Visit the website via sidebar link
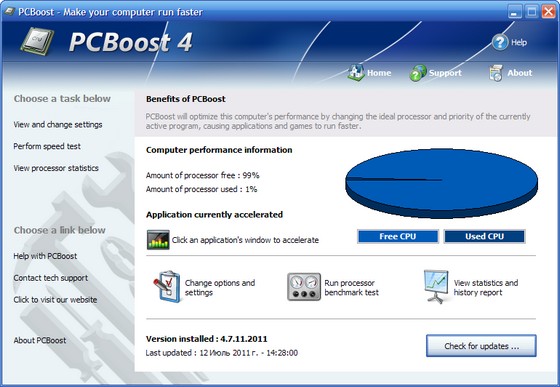Image resolution: width=560 pixels, height=387 pixels. [x=55, y=300]
